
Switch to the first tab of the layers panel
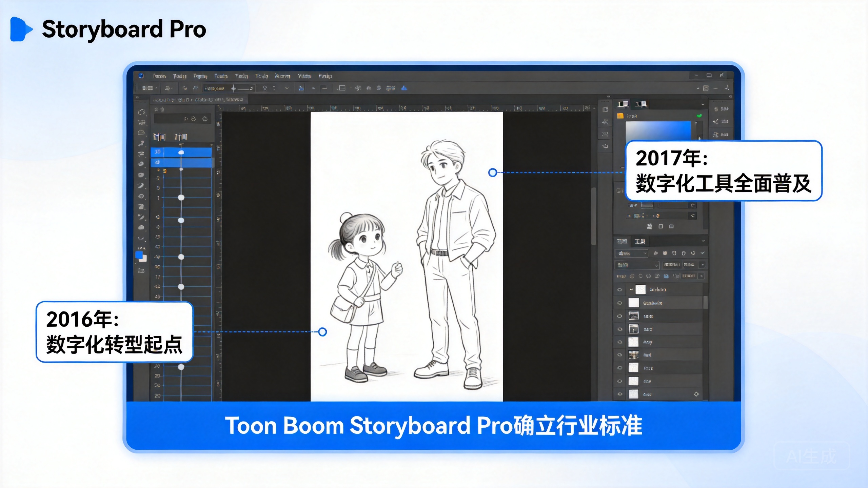pyautogui.click(x=622, y=241)
